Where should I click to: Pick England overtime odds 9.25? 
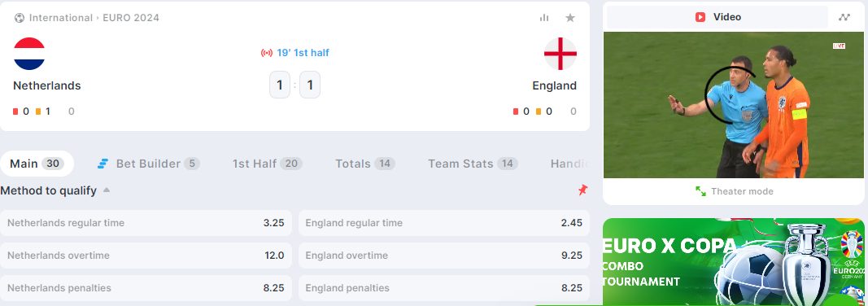(x=444, y=256)
